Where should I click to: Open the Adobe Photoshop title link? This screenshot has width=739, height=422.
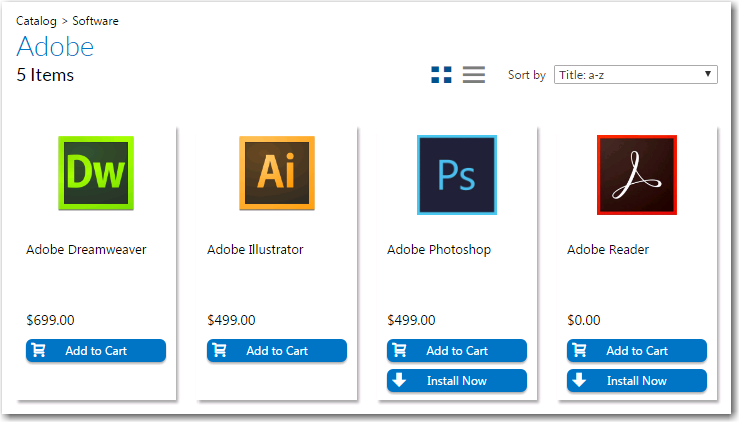[x=439, y=250]
